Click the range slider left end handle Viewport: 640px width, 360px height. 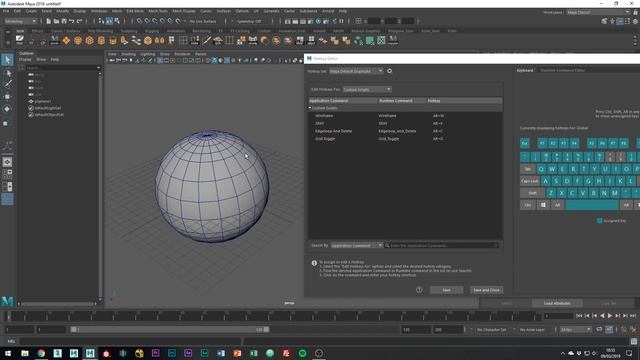point(73,329)
